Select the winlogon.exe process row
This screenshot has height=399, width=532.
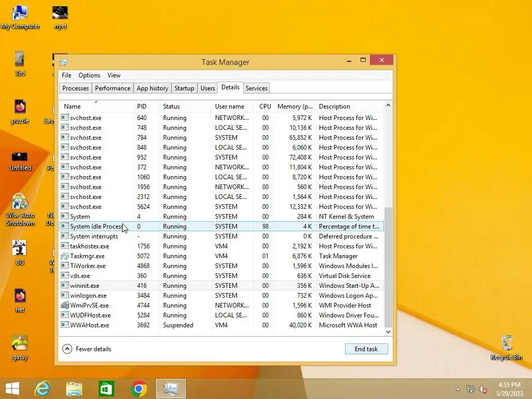[x=221, y=296]
